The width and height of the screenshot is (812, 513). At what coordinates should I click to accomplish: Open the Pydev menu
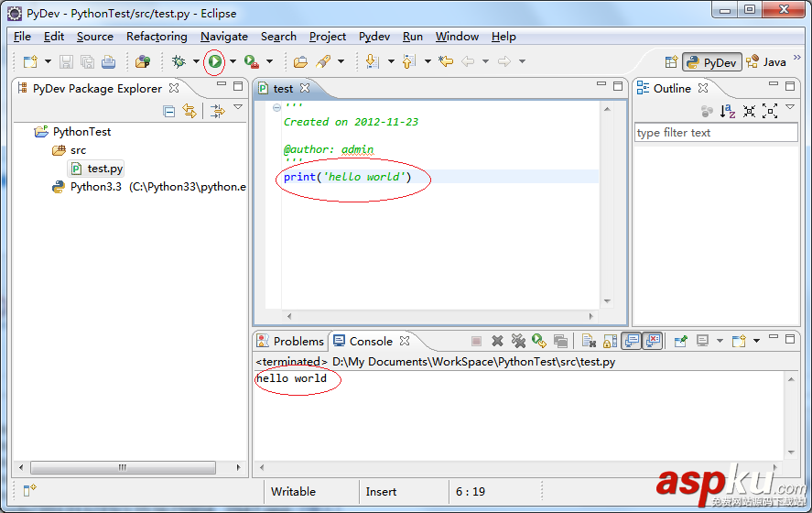click(374, 37)
